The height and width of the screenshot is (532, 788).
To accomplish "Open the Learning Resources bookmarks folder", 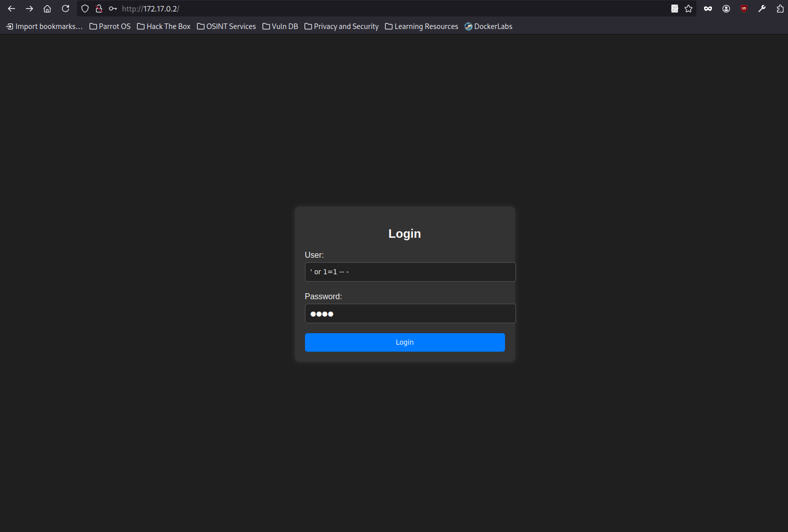I will [421, 26].
